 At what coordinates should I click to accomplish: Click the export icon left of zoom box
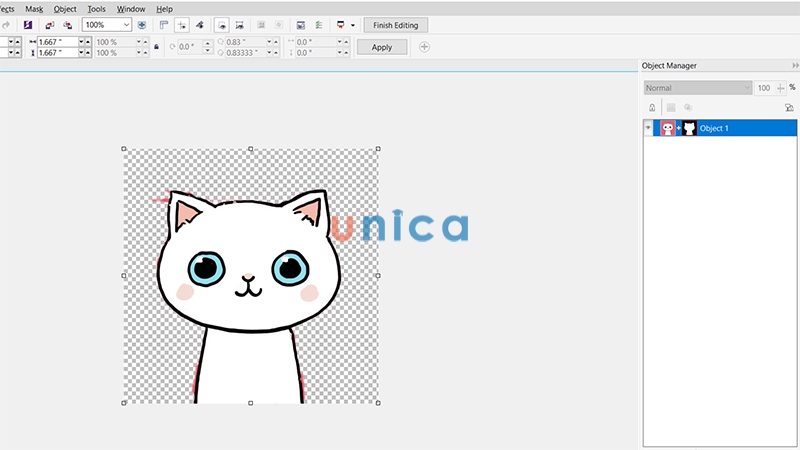pos(67,25)
